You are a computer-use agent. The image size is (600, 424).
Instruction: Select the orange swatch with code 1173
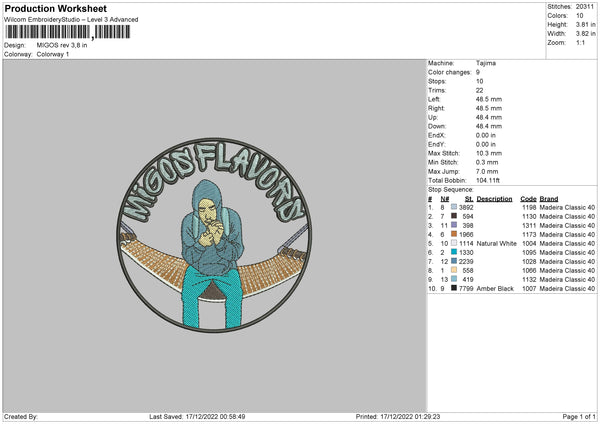pos(454,234)
